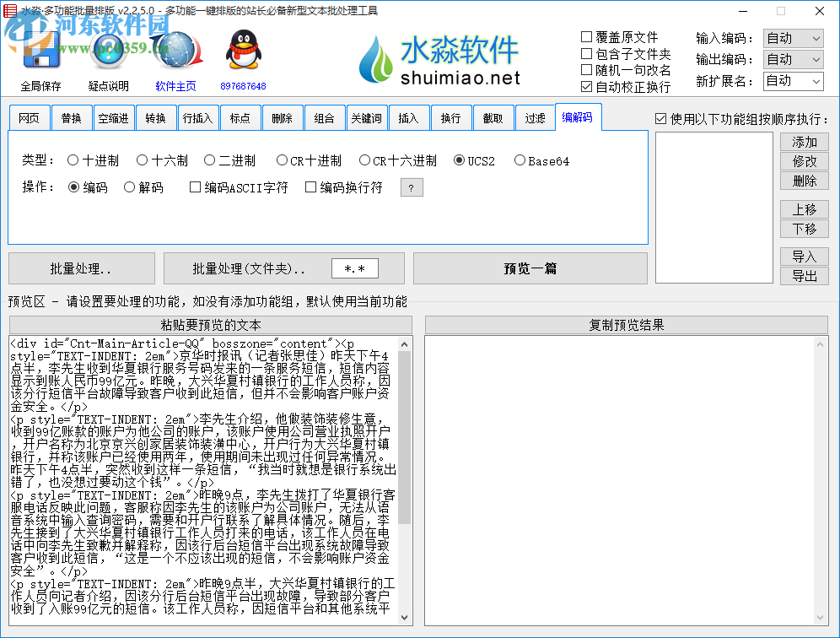Click the ? button next to 编码换行符

411,187
